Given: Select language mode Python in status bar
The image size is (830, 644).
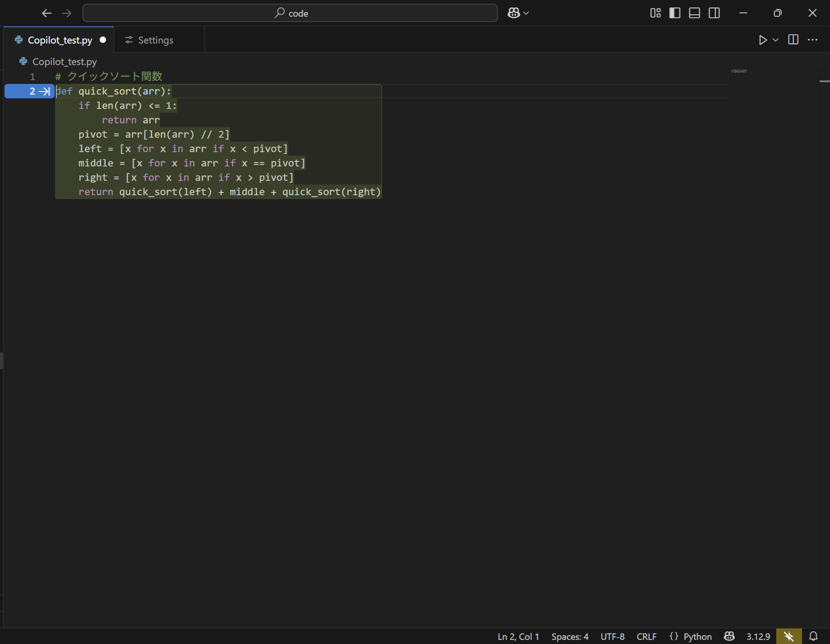Looking at the screenshot, I should point(697,637).
